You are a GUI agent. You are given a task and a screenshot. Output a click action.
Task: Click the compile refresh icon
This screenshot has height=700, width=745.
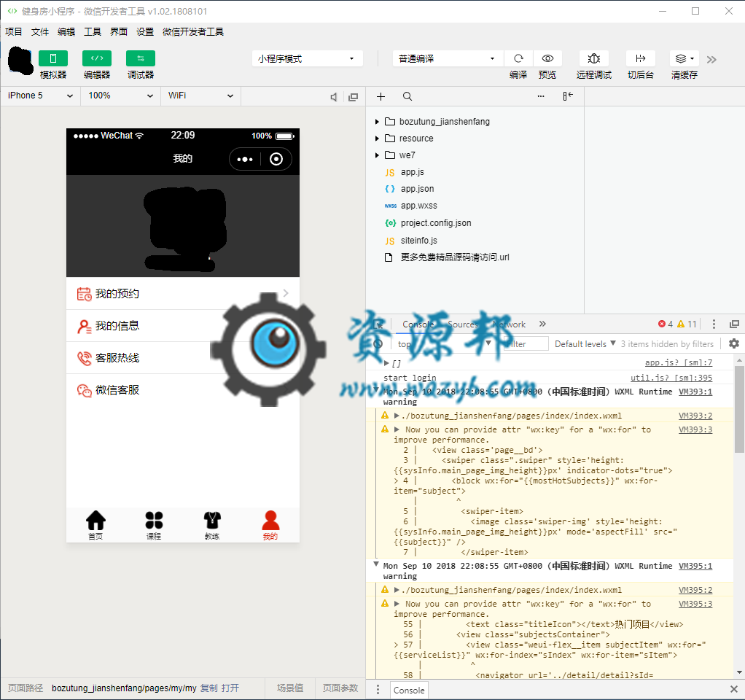coord(518,58)
